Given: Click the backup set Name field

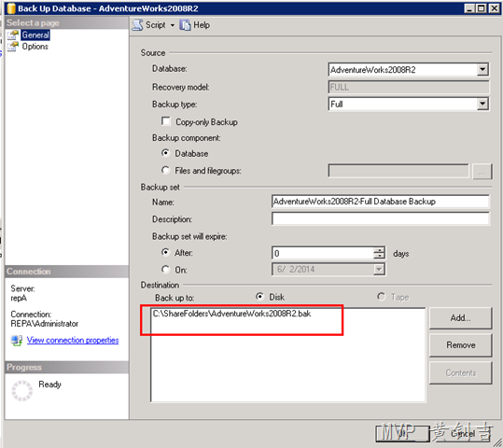Looking at the screenshot, I should pyautogui.click(x=380, y=202).
